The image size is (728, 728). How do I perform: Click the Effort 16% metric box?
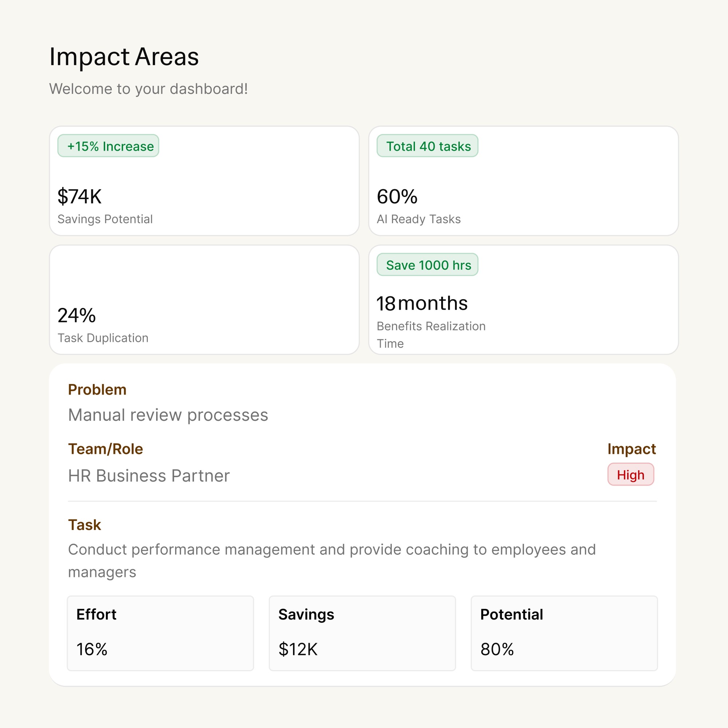161,633
